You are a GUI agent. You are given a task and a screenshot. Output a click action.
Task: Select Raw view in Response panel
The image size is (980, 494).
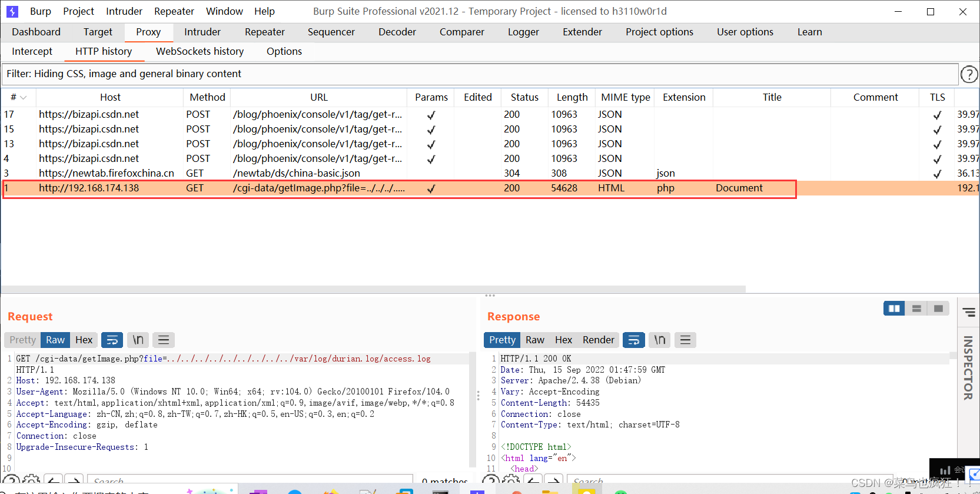(x=535, y=340)
